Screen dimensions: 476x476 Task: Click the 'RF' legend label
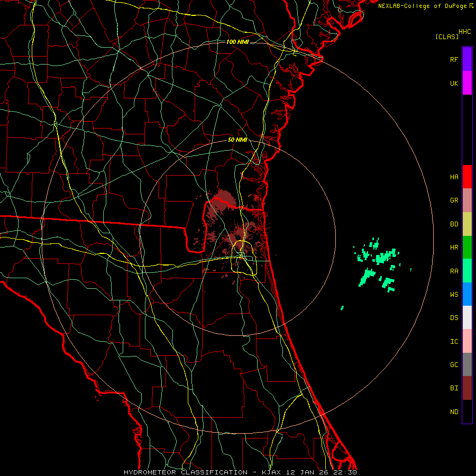454,59
